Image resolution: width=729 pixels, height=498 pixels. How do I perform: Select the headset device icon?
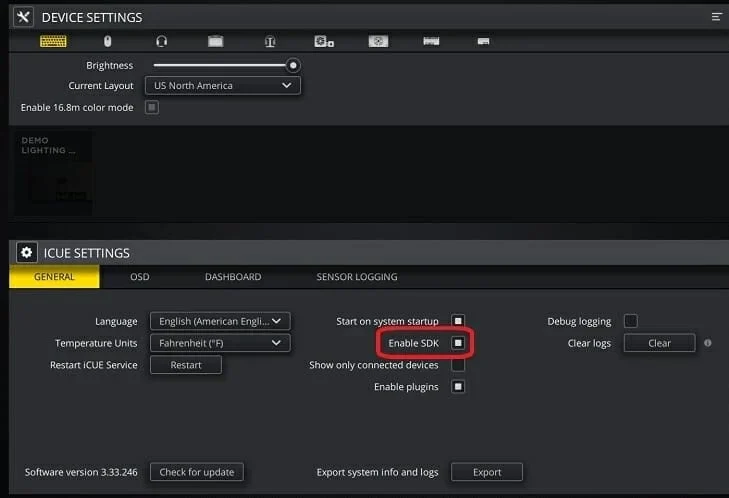(x=161, y=41)
